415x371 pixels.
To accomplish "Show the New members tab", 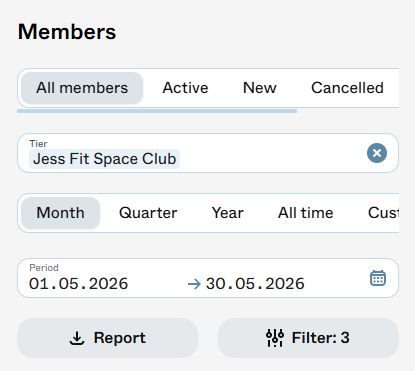I will coord(260,88).
